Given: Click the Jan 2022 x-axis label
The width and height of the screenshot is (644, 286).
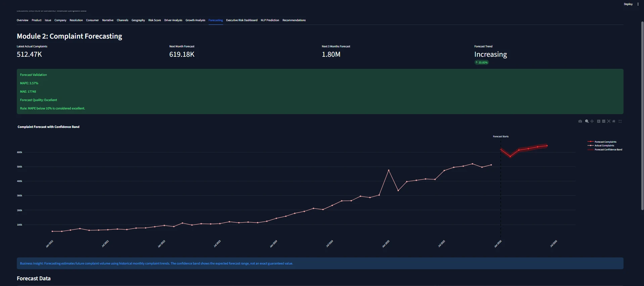Looking at the screenshot, I should [49, 244].
